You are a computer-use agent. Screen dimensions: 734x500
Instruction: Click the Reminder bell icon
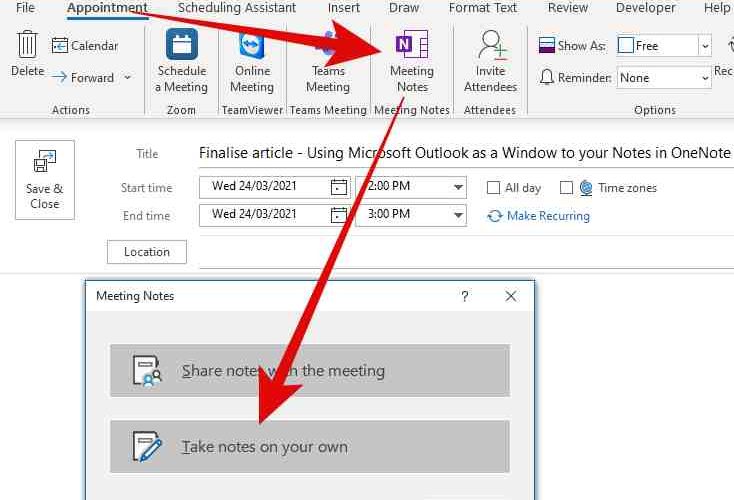coord(546,77)
